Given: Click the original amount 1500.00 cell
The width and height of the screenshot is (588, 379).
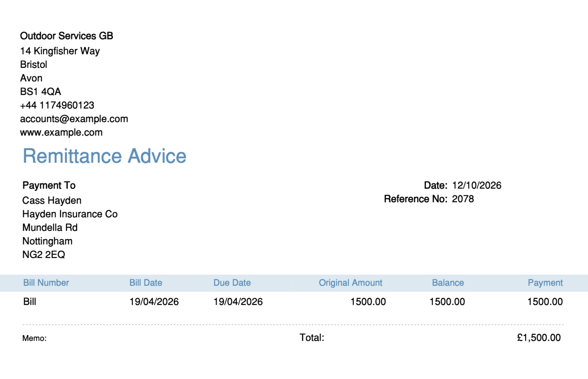Looking at the screenshot, I should tap(368, 302).
